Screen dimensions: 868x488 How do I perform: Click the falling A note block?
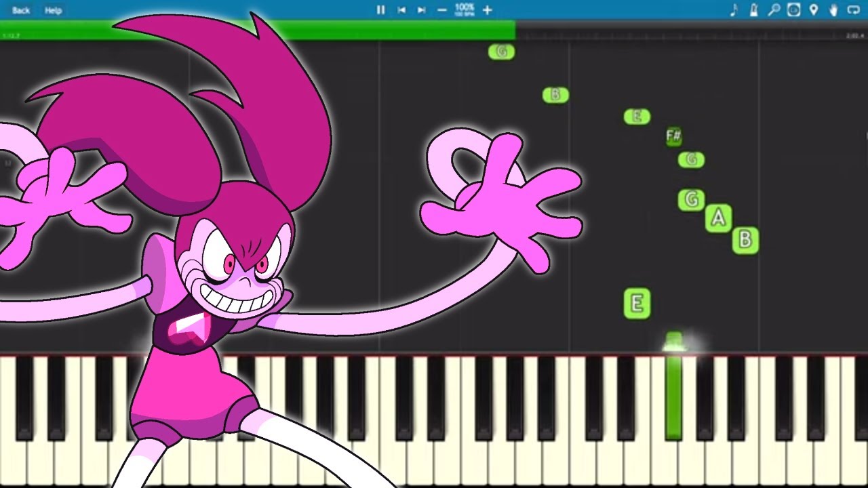pos(718,218)
